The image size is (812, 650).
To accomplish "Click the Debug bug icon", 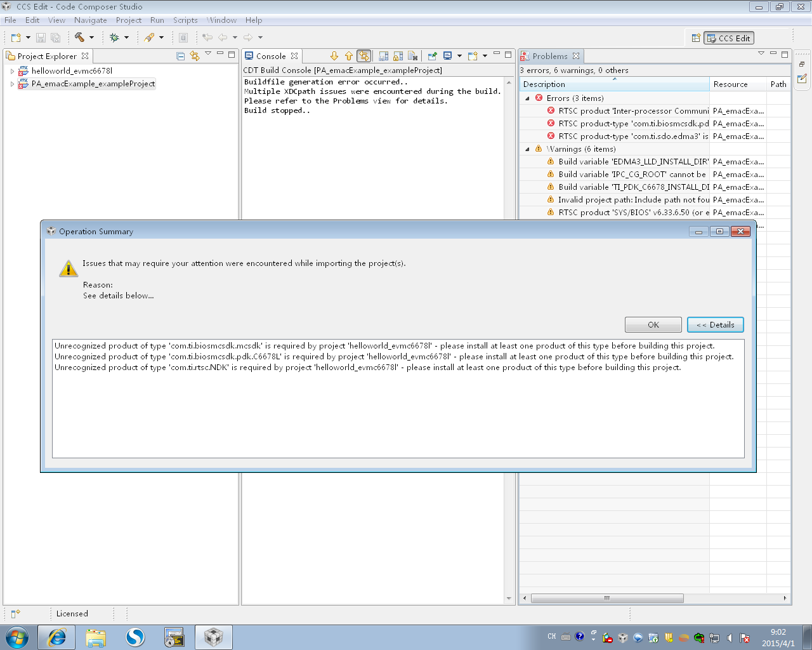I will [114, 37].
